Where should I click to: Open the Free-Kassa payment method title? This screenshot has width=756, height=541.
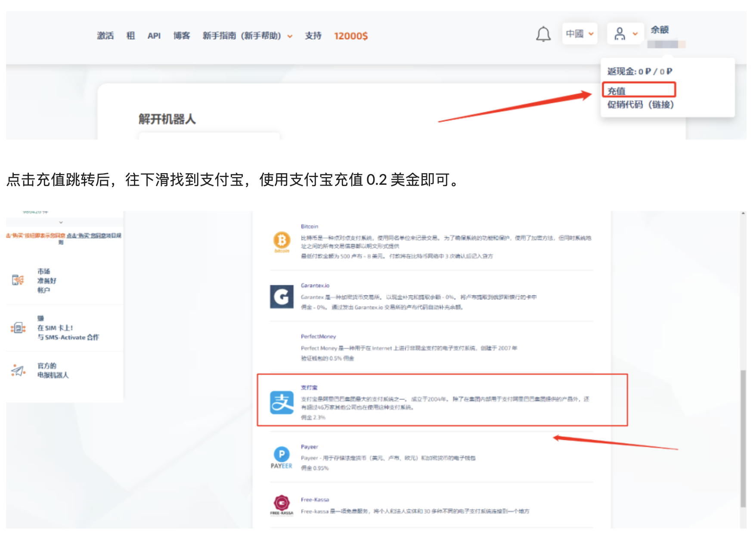point(315,500)
